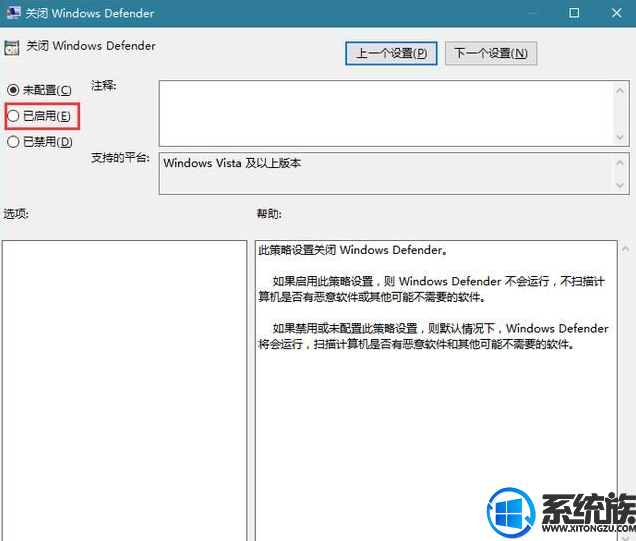Click the 帮助: label
The height and width of the screenshot is (541, 636).
pos(269,213)
